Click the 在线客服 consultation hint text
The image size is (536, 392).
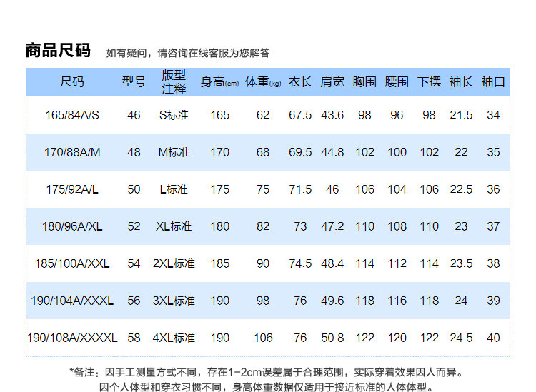(x=188, y=53)
